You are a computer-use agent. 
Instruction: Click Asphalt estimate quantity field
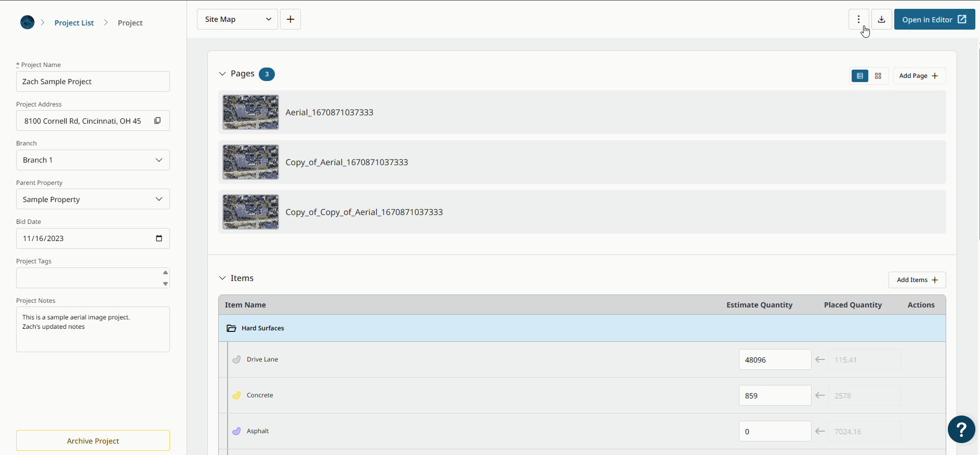(x=775, y=431)
